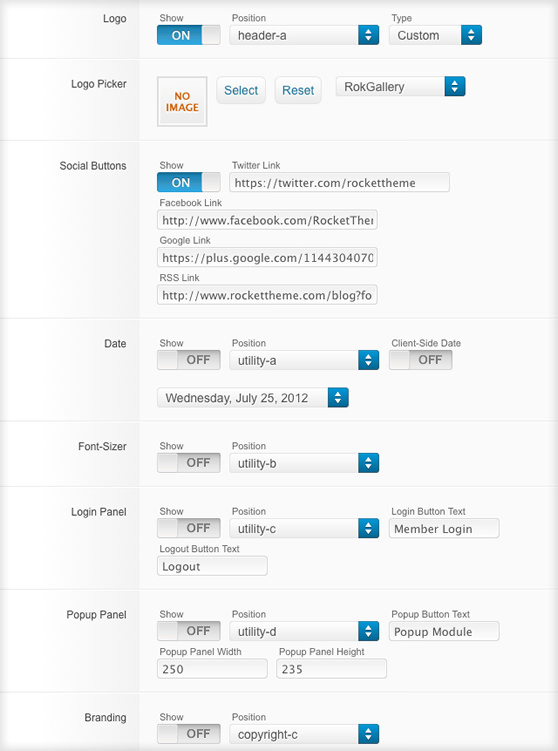The height and width of the screenshot is (751, 558).
Task: Expand the Logo Type Custom dropdown
Action: pos(435,35)
